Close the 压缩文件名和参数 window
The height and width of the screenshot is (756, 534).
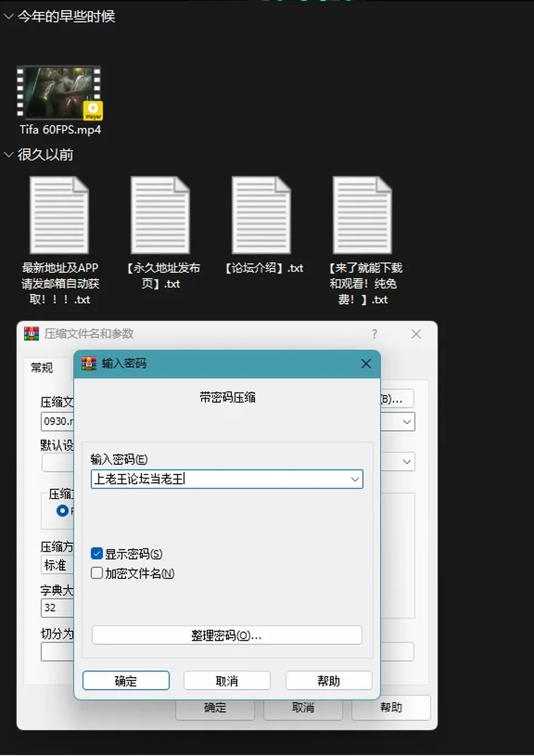pyautogui.click(x=416, y=334)
